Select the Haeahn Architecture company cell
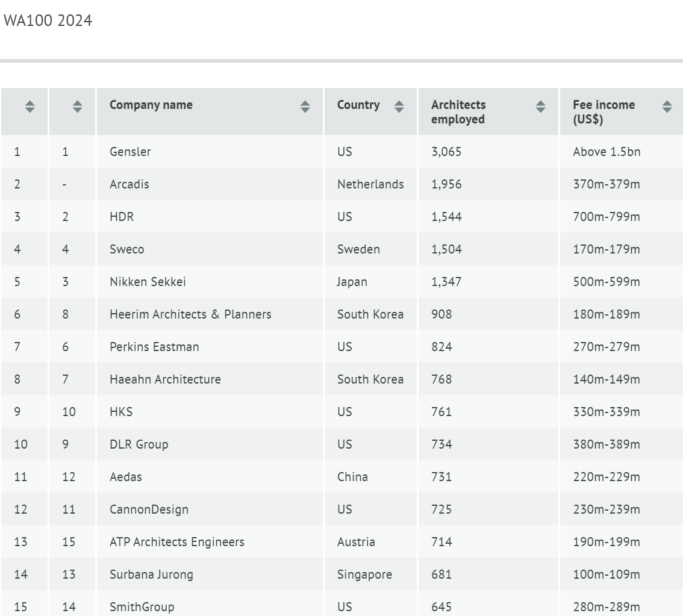This screenshot has width=683, height=616. click(x=210, y=379)
